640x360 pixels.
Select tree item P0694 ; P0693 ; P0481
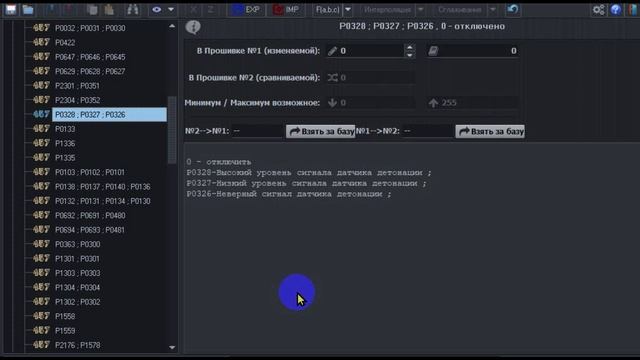[x=90, y=230]
